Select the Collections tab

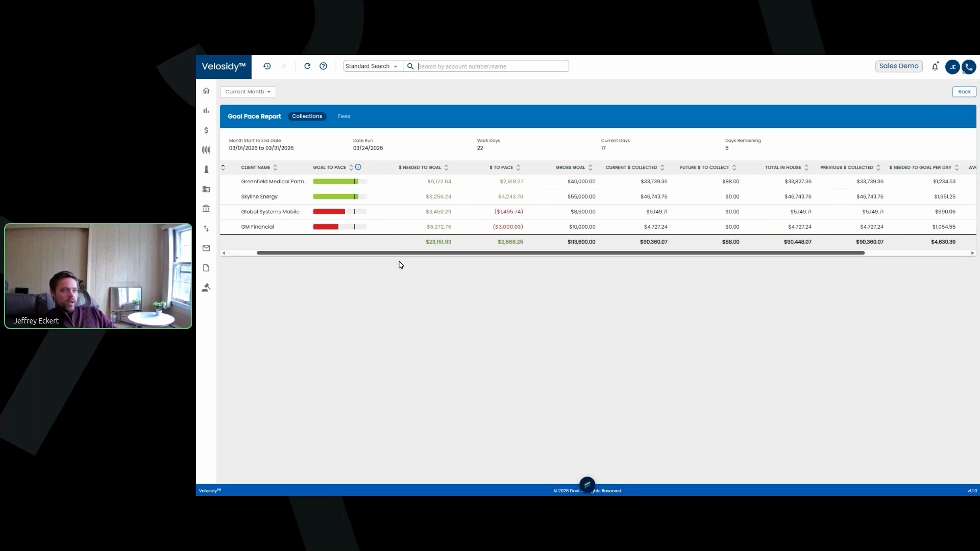tap(307, 116)
